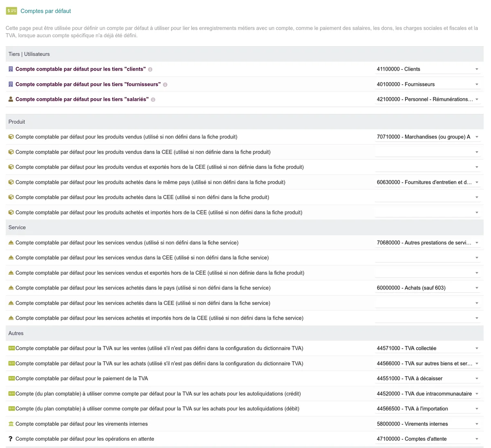
Task: Open the 44566500 - TVA à l'importation dropdown
Action: [x=428, y=409]
